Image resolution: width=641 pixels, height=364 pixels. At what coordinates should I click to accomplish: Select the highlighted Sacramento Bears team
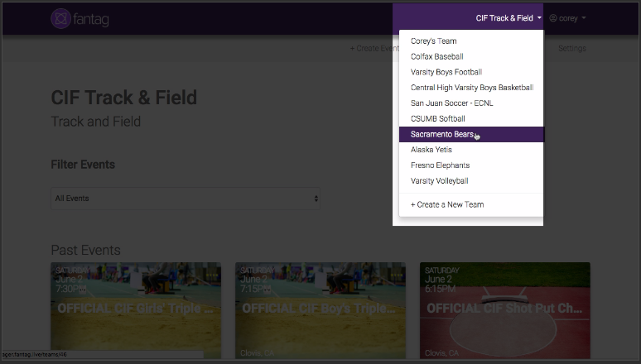471,134
